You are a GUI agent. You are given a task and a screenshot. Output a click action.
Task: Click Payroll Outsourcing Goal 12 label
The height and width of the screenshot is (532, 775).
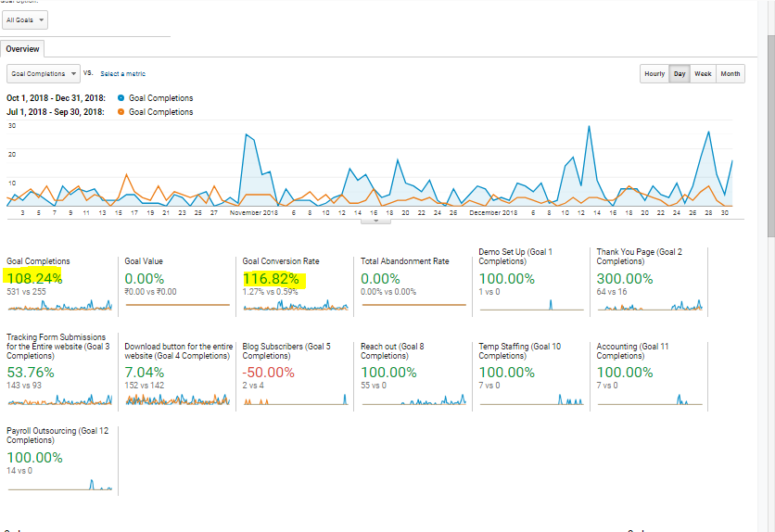pyautogui.click(x=57, y=436)
